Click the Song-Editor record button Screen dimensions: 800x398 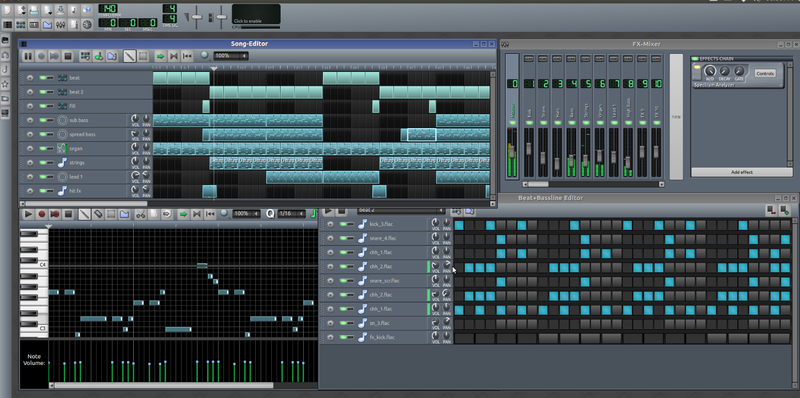pos(41,56)
